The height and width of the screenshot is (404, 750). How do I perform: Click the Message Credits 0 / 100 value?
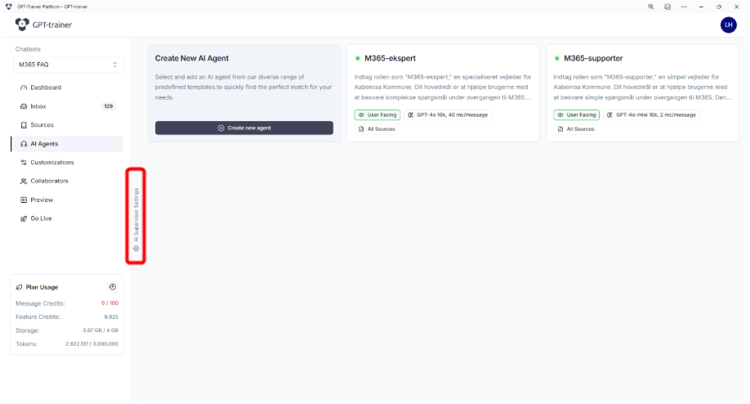coord(110,303)
